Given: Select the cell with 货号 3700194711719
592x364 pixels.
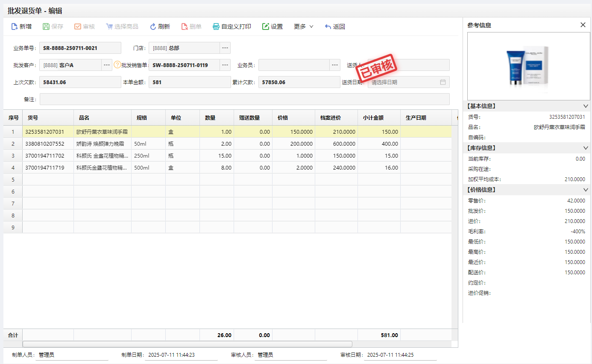Looking at the screenshot, I should coord(48,168).
